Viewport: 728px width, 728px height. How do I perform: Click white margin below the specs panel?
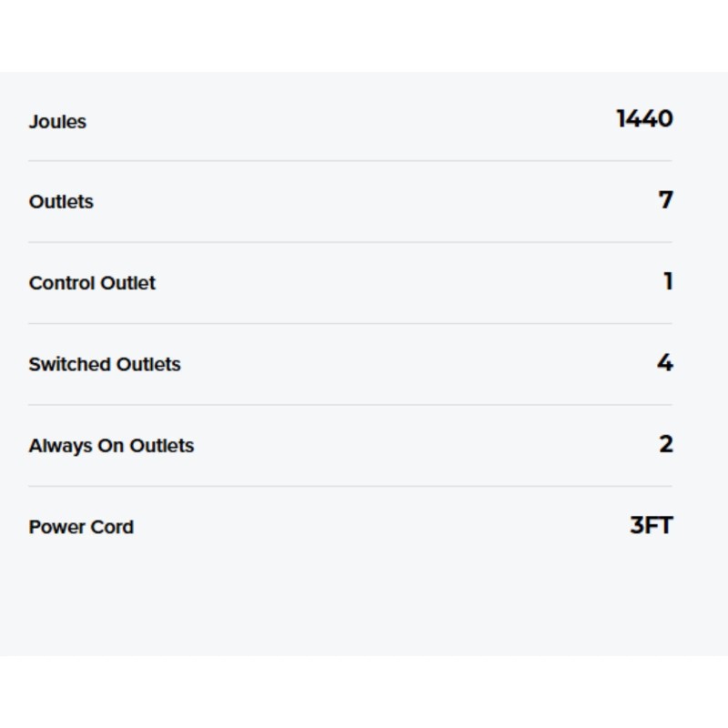pyautogui.click(x=364, y=692)
